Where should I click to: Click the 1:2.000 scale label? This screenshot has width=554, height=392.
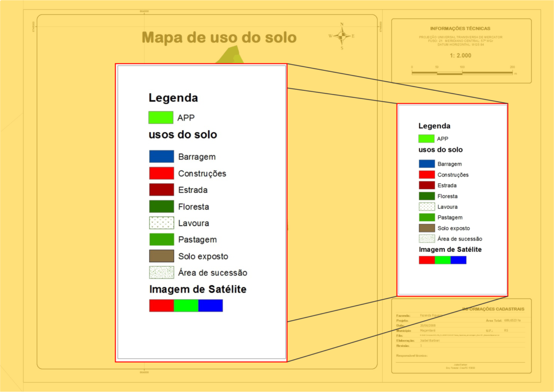coord(461,55)
